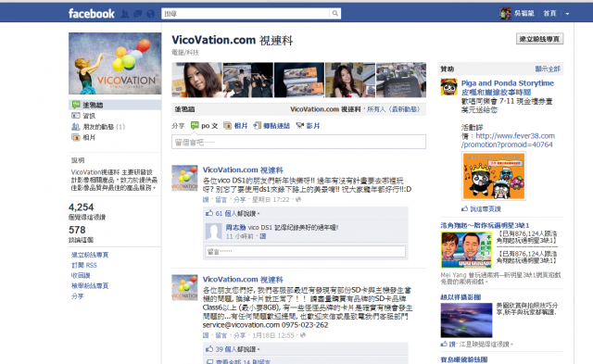
Task: Click the Info card icon in sidebar
Action: click(76, 116)
